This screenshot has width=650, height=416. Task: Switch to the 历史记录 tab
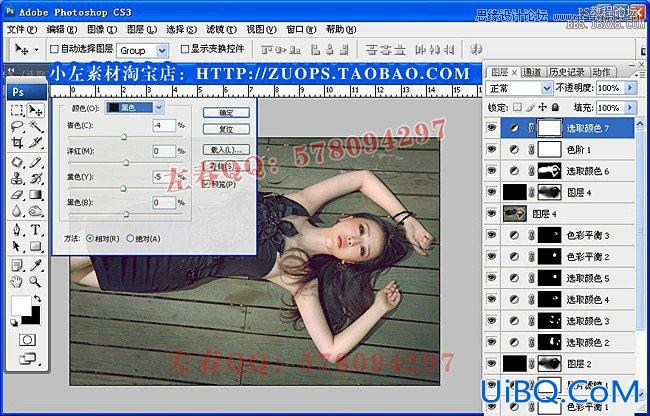click(x=566, y=72)
